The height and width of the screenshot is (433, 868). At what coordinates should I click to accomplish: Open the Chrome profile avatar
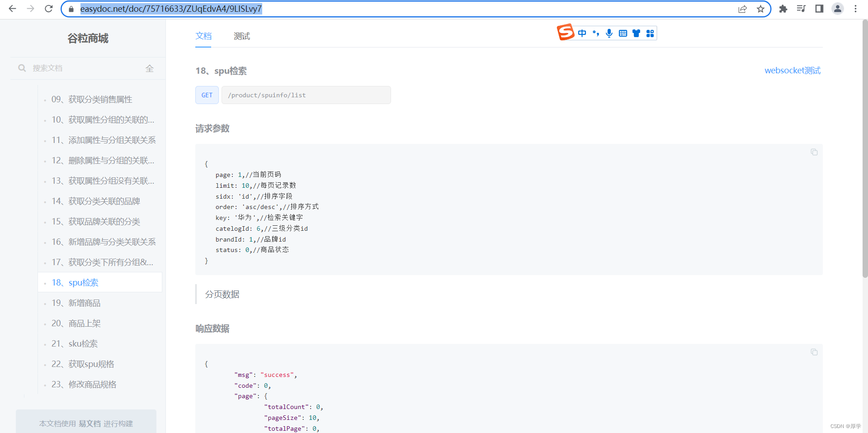click(837, 9)
